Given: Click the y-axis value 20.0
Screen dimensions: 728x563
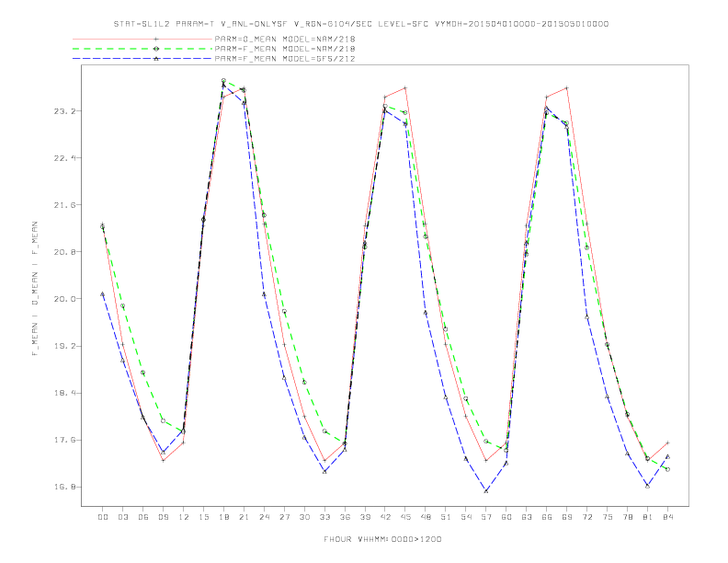Looking at the screenshot, I should [x=63, y=299].
